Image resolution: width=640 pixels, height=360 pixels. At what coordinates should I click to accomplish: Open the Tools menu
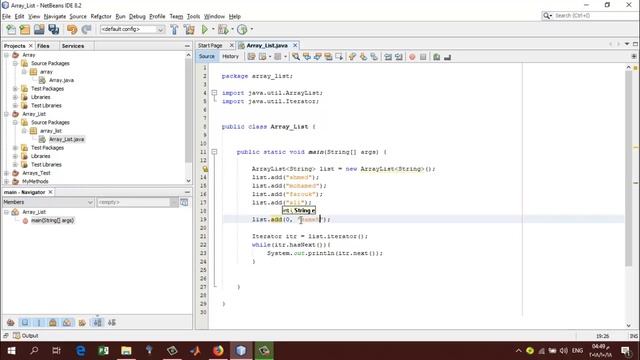[193, 16]
